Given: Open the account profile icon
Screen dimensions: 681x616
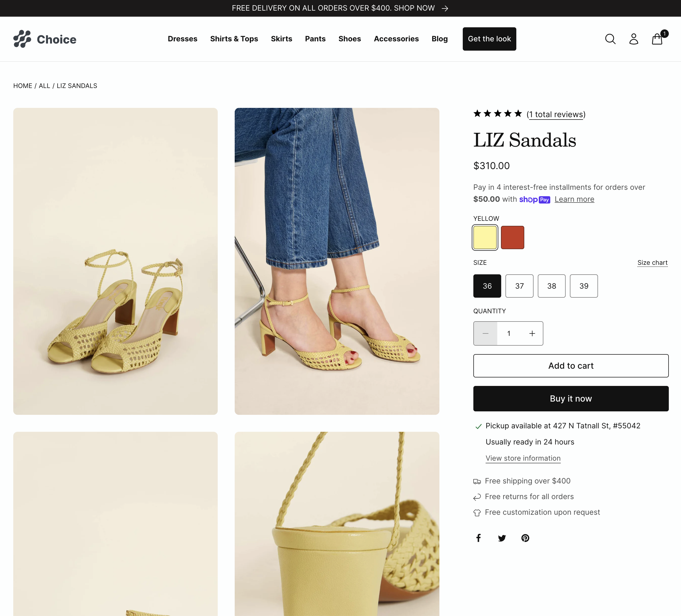Looking at the screenshot, I should (634, 39).
